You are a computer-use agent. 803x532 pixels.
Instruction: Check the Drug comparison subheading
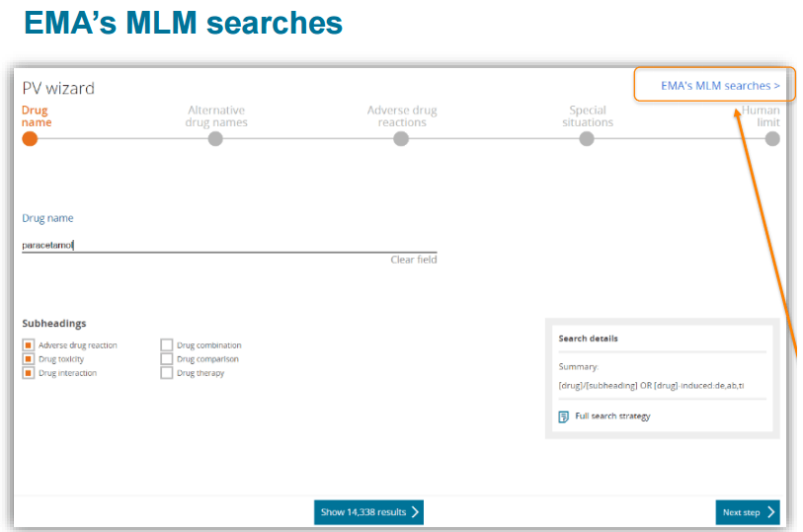167,359
